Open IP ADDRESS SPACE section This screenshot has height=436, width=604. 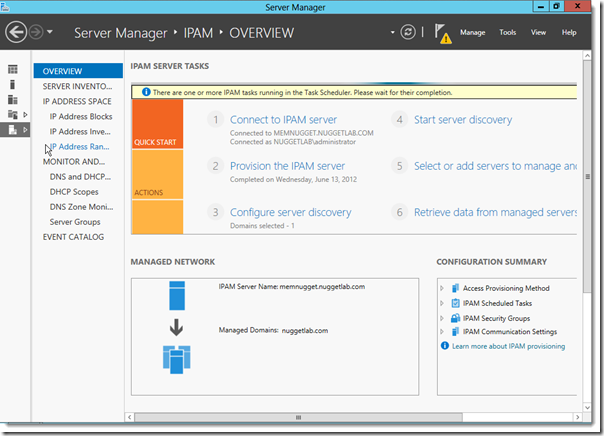pyautogui.click(x=77, y=101)
